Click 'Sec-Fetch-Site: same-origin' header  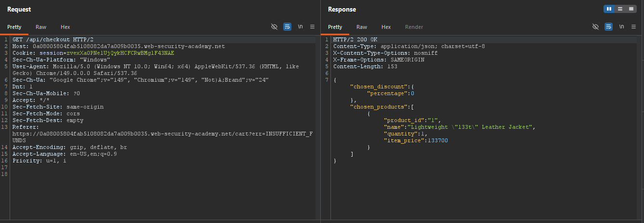pos(58,107)
